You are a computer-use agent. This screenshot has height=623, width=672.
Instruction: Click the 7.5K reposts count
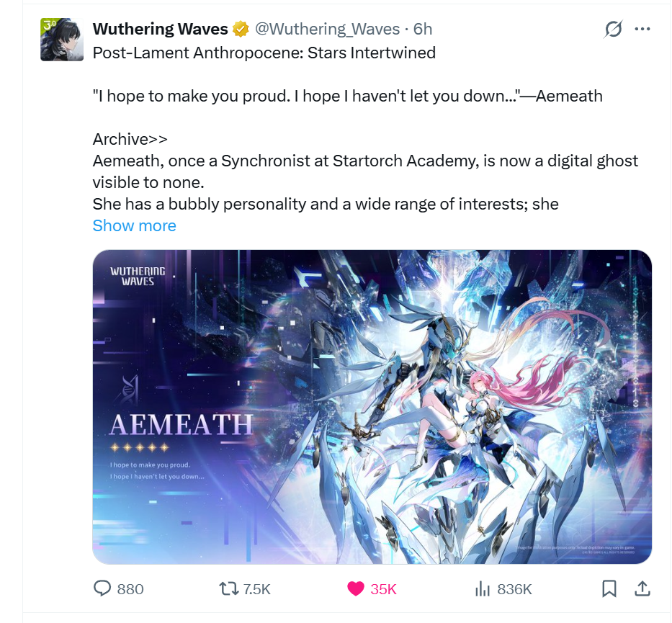tap(256, 589)
